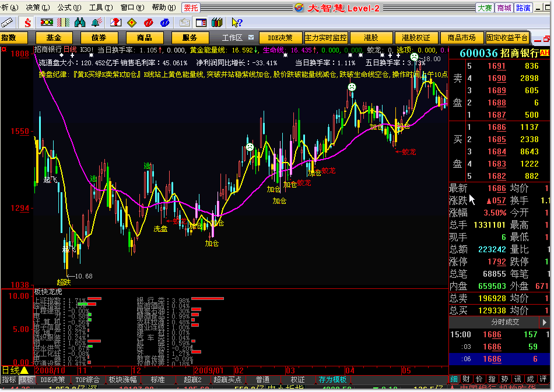This screenshot has height=392, width=554.
Task: Select the 标准 tab
Action: [157, 380]
